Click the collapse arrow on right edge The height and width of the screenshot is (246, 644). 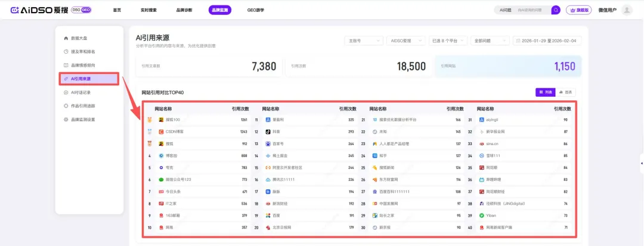click(641, 162)
